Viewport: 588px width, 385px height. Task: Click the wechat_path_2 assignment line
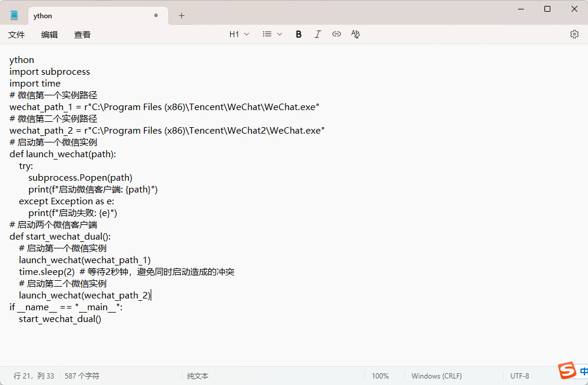[x=167, y=131]
